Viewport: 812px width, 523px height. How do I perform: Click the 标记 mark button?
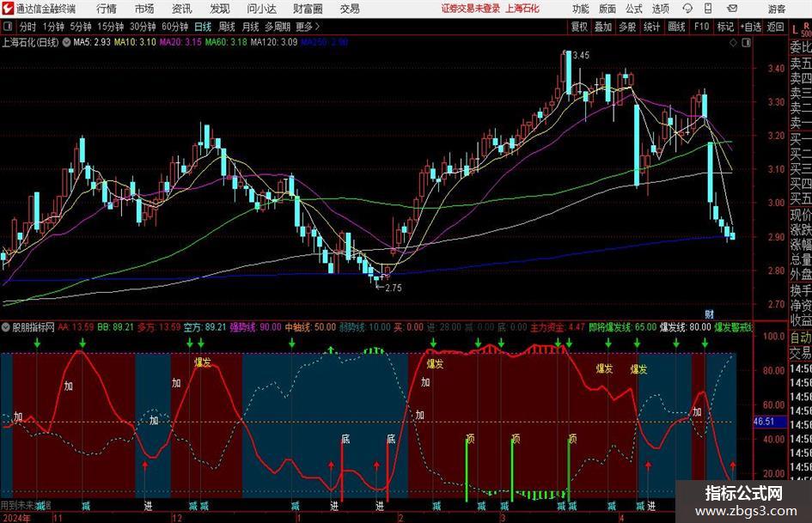(725, 27)
